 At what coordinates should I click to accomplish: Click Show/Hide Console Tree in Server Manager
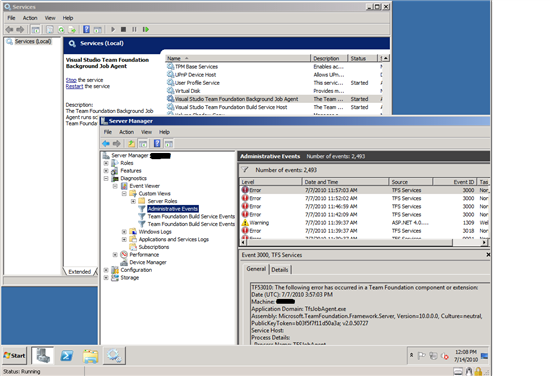143,143
